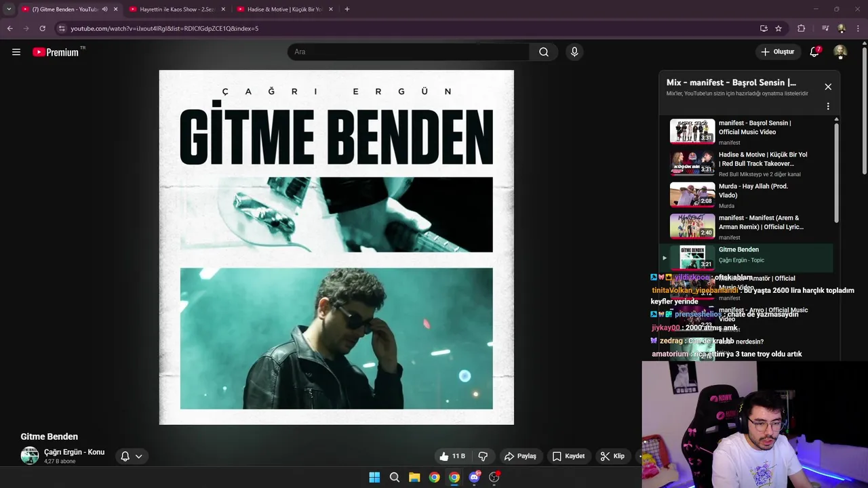Close the Gitme Benden tab
Image resolution: width=868 pixels, height=488 pixels.
115,9
